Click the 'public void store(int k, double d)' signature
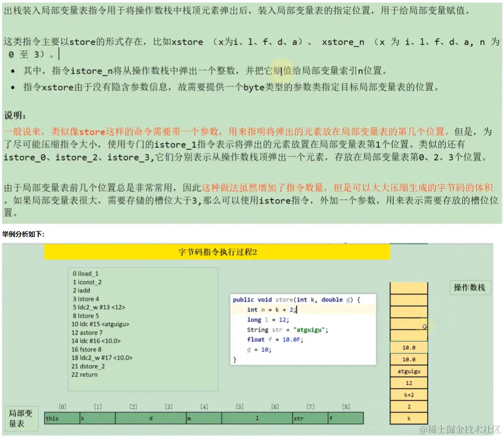The width and height of the screenshot is (504, 438). [x=297, y=300]
